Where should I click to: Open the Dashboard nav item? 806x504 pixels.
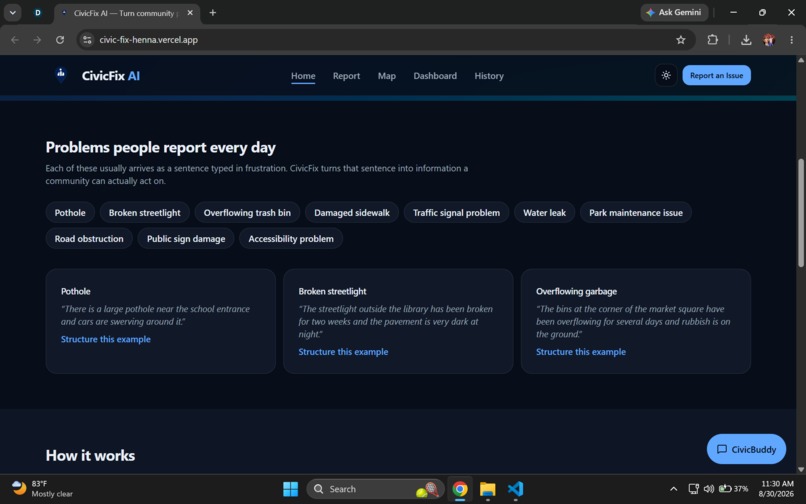tap(435, 76)
